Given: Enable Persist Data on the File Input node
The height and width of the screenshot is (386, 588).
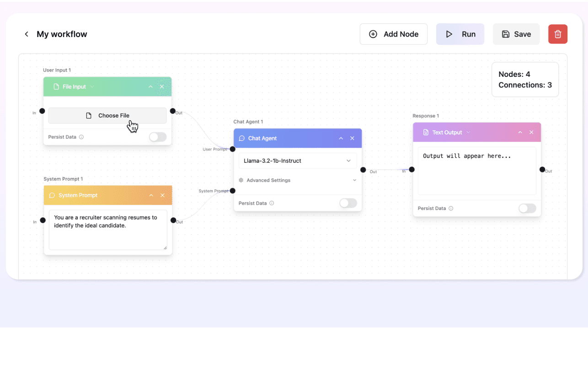Looking at the screenshot, I should click(157, 137).
